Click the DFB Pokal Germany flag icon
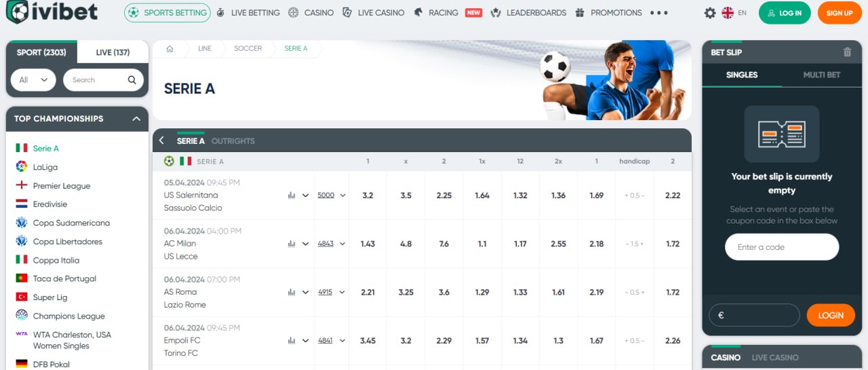The height and width of the screenshot is (370, 868). click(x=22, y=364)
